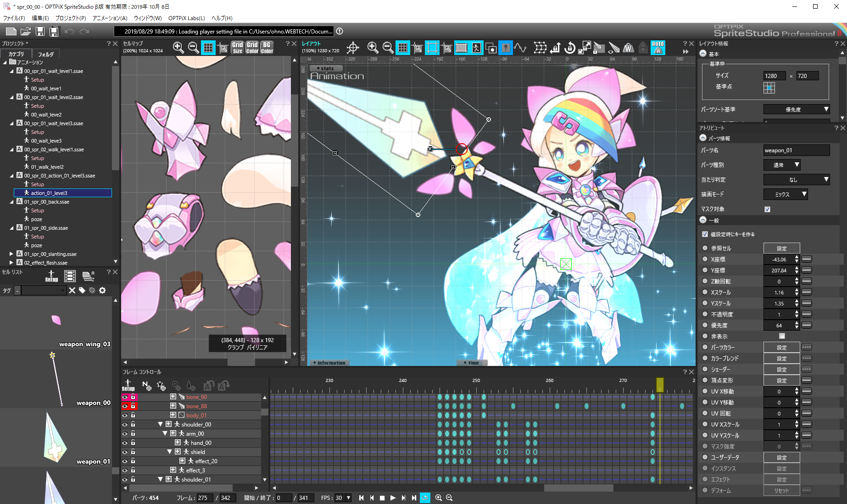Screen dimensions: 847x504
Task: Save with the single floppy disk icon
Action: (40, 31)
